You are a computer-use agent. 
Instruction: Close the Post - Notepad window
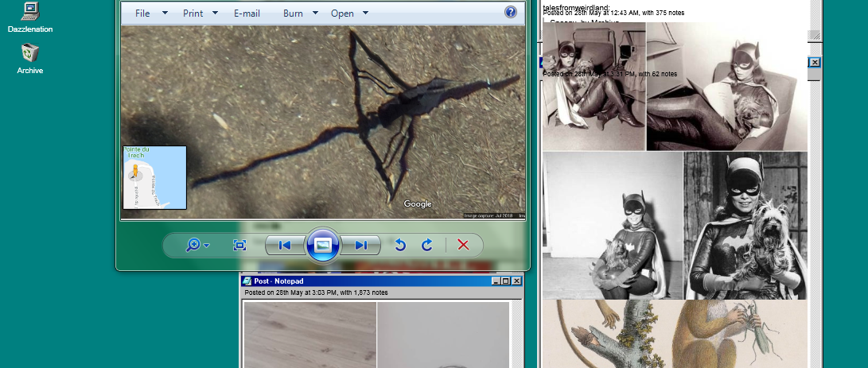click(516, 281)
